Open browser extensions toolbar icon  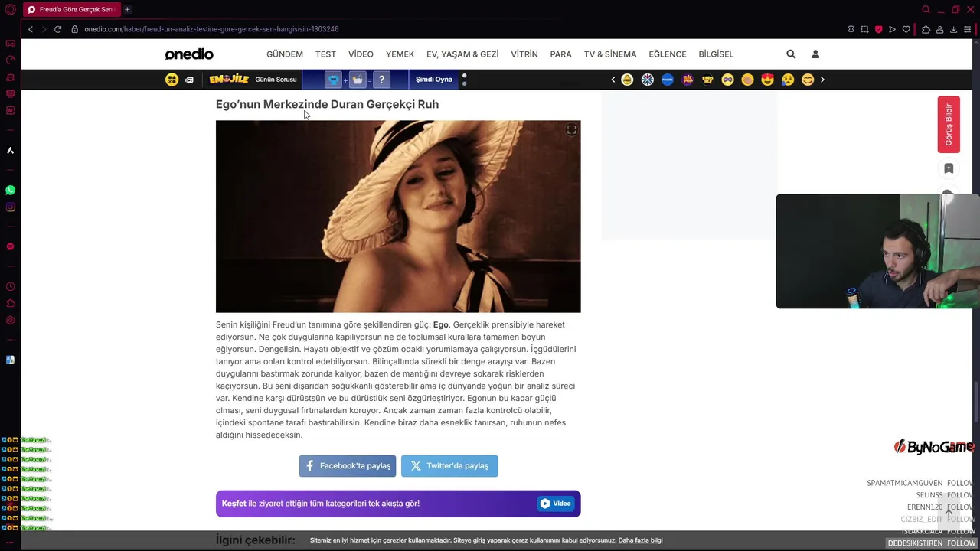click(x=926, y=29)
